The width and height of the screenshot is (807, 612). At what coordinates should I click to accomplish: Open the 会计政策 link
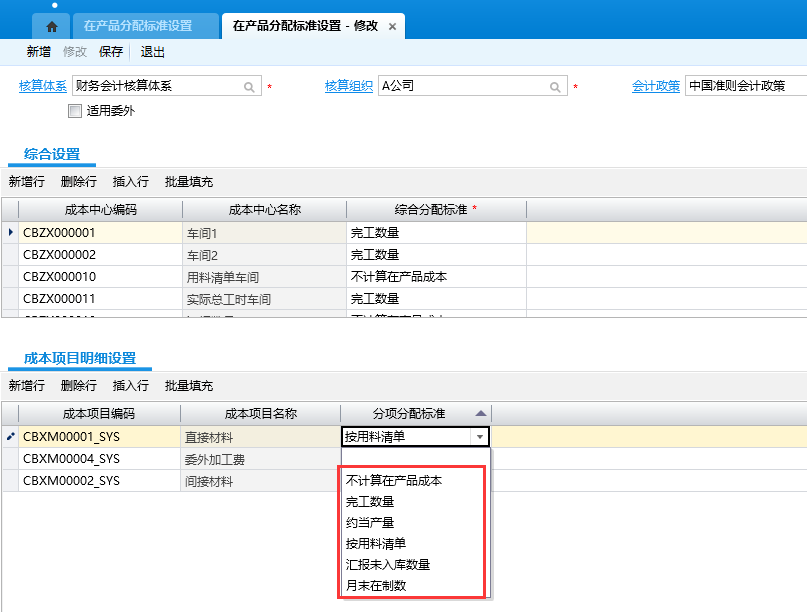pos(656,87)
